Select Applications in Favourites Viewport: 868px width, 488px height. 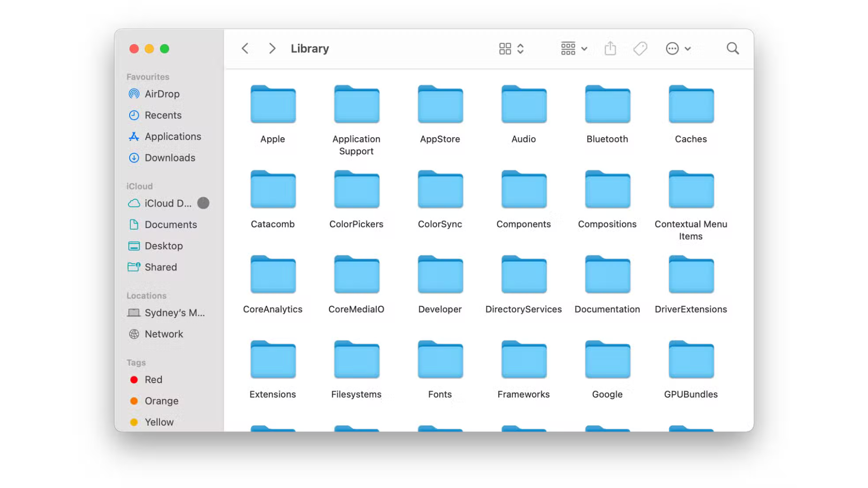point(172,136)
